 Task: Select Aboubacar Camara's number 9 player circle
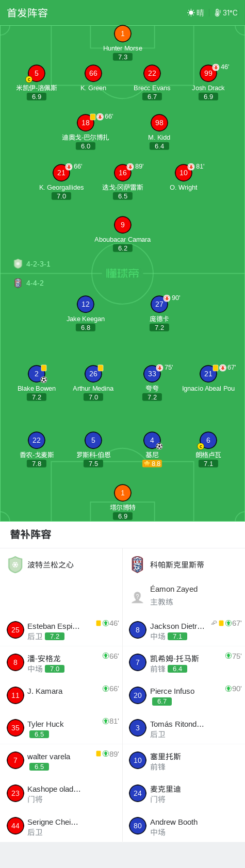123,225
